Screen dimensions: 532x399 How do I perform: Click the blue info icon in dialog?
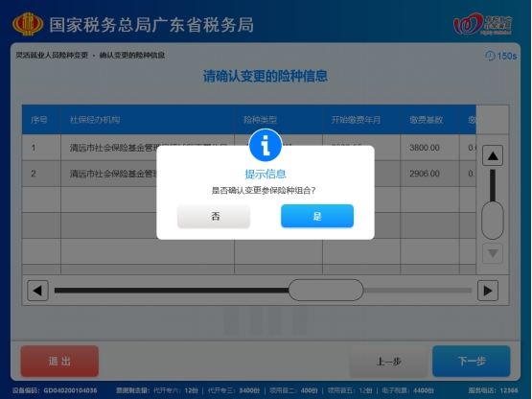pyautogui.click(x=266, y=146)
